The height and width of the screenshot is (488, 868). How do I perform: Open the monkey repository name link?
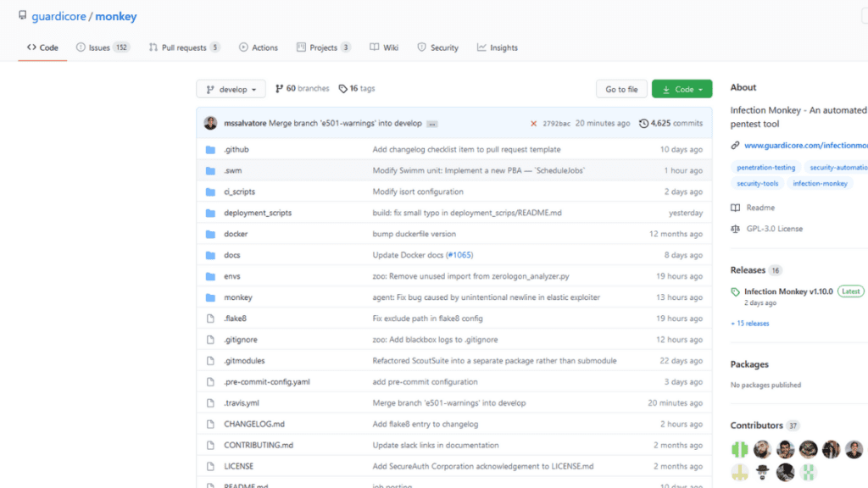coord(115,17)
